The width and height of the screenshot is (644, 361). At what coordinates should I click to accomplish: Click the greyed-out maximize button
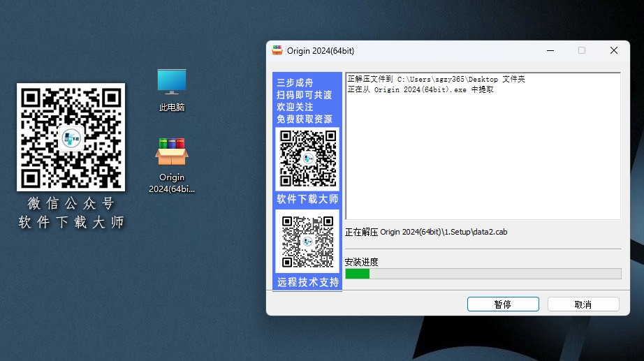(x=582, y=50)
